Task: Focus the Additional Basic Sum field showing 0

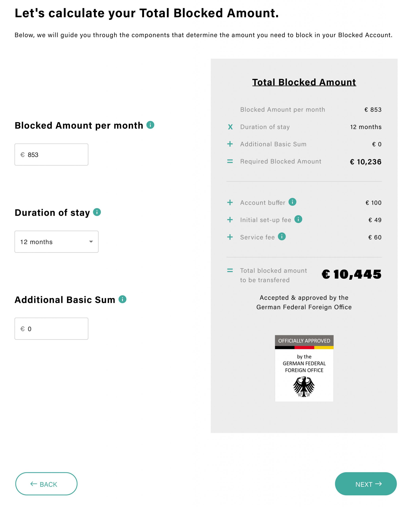Action: pos(51,329)
